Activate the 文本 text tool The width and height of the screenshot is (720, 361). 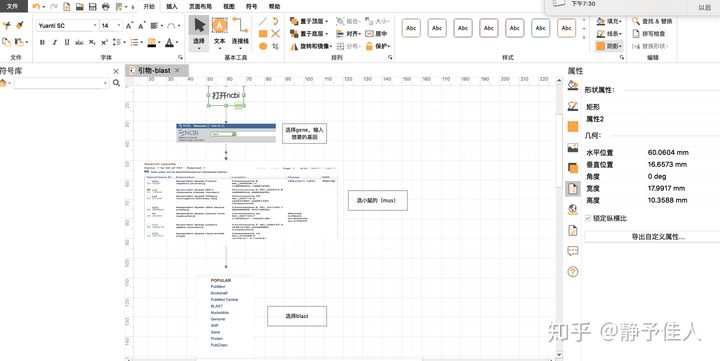click(x=219, y=32)
